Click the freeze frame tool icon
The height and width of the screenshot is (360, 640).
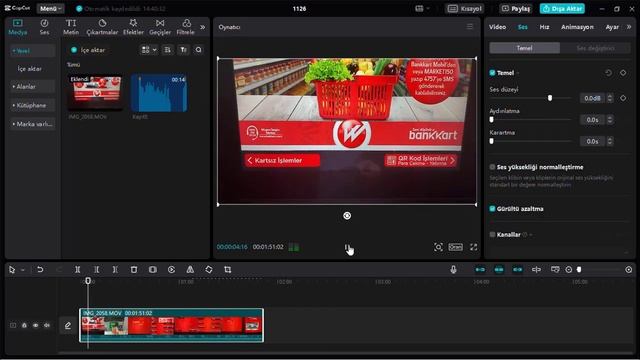[x=153, y=269]
